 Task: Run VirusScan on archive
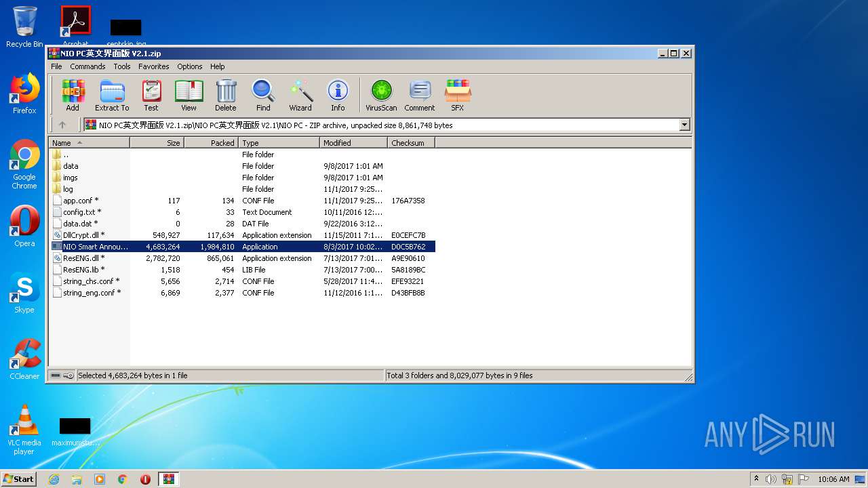pyautogui.click(x=381, y=95)
